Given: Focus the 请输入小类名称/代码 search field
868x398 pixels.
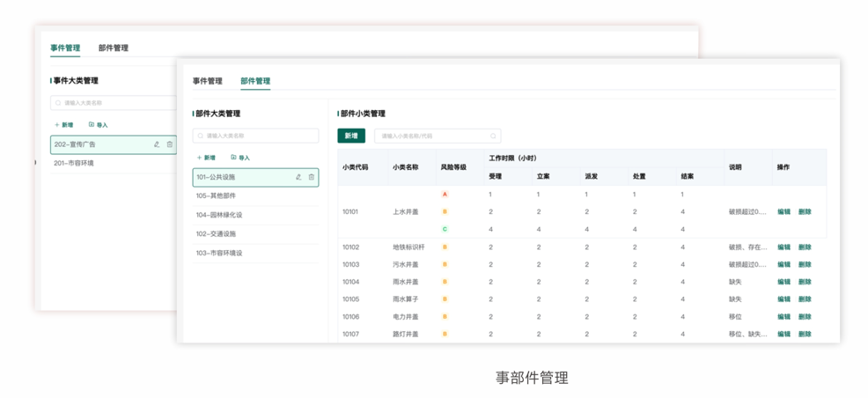Looking at the screenshot, I should coord(438,136).
